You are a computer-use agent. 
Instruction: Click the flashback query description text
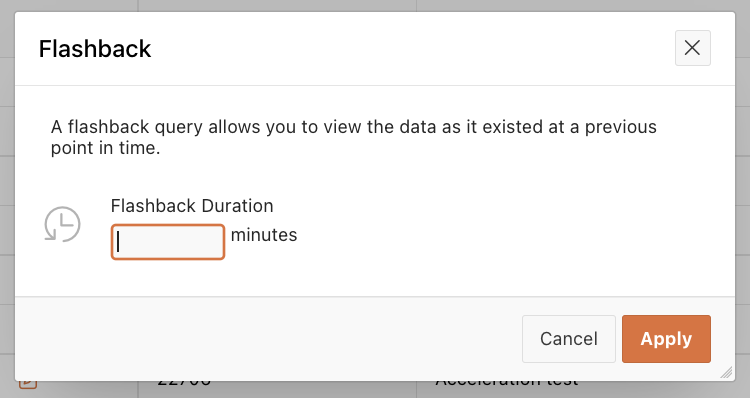(x=354, y=137)
